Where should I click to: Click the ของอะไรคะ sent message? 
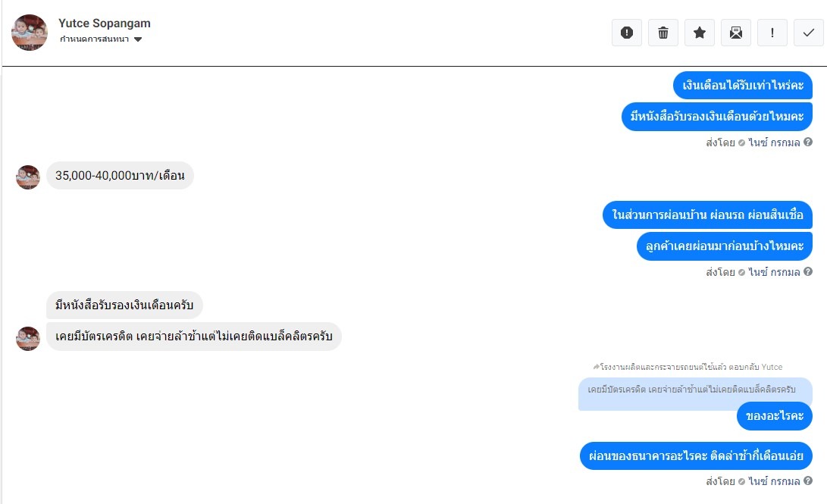tap(774, 416)
